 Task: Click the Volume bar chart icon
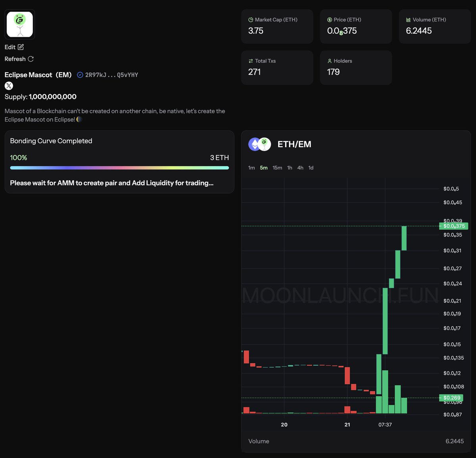tap(409, 19)
